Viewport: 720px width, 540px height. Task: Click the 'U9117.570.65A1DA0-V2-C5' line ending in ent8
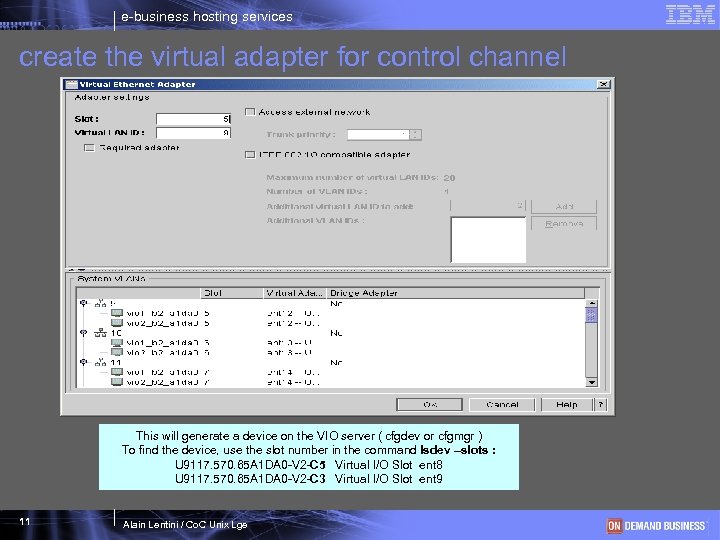tap(309, 465)
